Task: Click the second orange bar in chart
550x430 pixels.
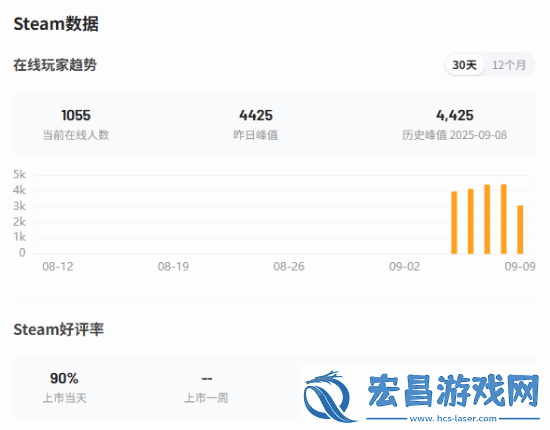Action: point(471,221)
